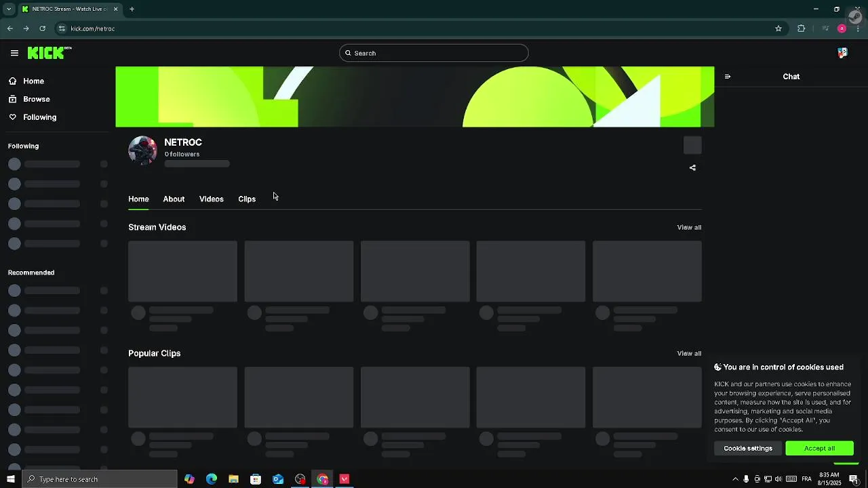Click View all for Popular Clips
868x488 pixels.
tap(689, 354)
